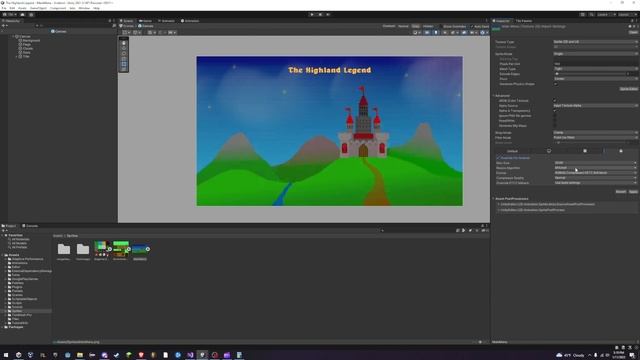The image size is (640, 360).
Task: Click the Open button in the Inspector header
Action: (633, 32)
